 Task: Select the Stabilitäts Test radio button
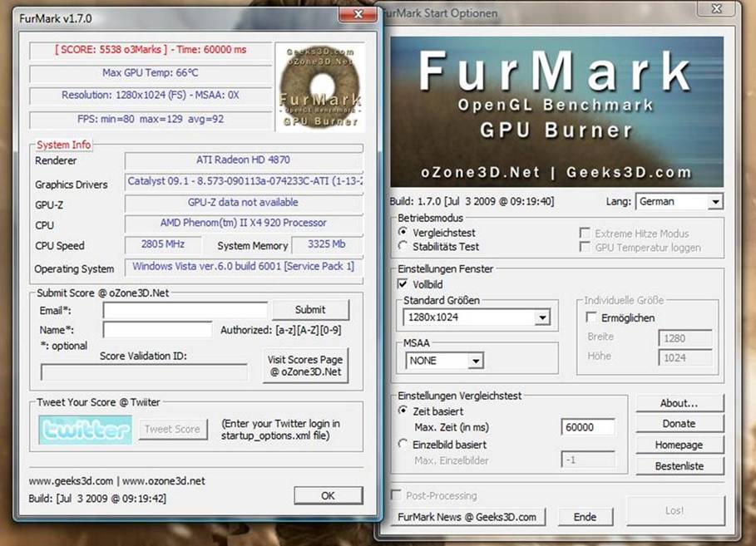[403, 246]
